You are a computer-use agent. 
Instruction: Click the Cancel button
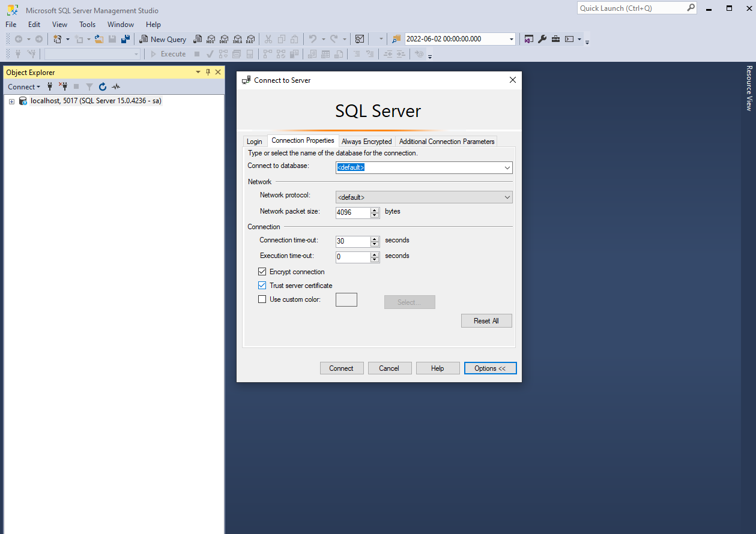click(389, 368)
